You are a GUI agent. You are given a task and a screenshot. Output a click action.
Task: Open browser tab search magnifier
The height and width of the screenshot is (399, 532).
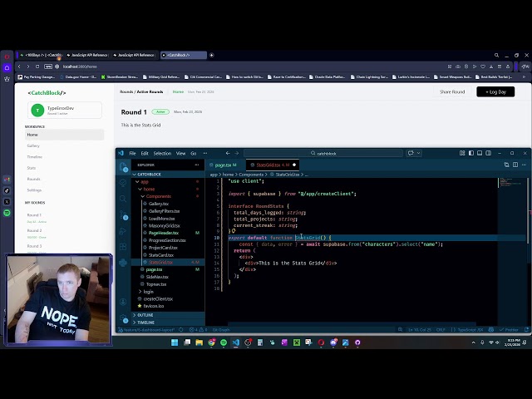496,55
